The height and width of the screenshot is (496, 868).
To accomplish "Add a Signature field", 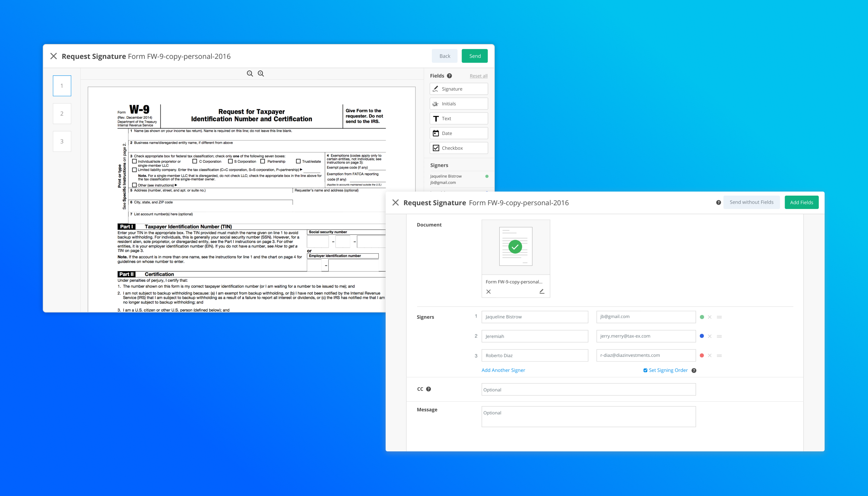I will (x=458, y=89).
